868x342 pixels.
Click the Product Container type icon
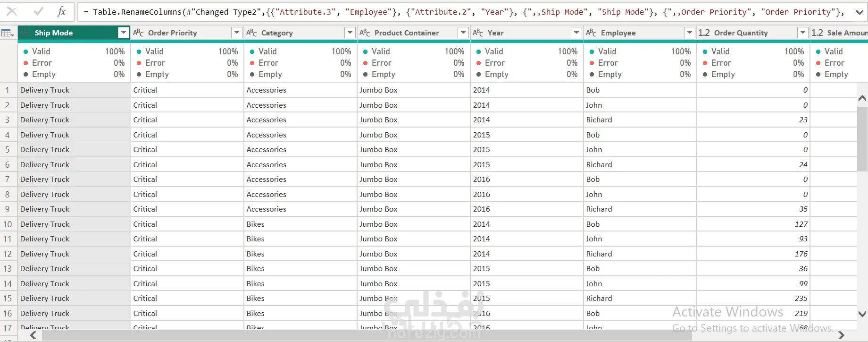[365, 33]
